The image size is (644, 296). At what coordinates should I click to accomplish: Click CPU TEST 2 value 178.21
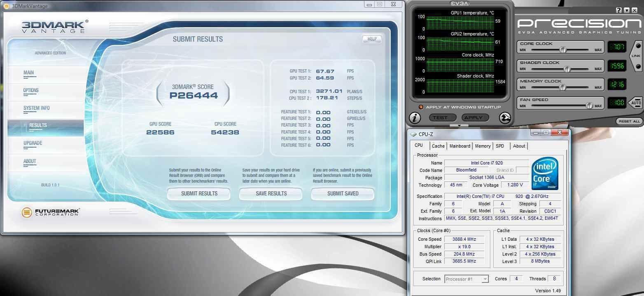click(327, 98)
